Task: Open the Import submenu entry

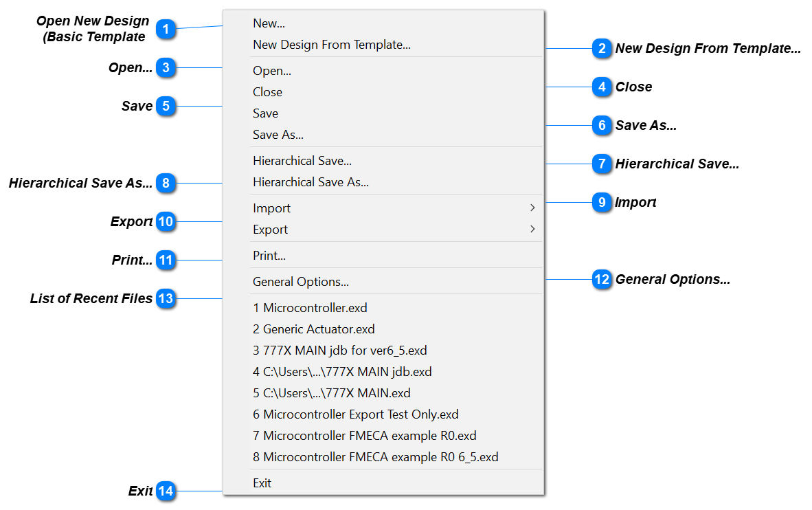Action: pos(383,208)
